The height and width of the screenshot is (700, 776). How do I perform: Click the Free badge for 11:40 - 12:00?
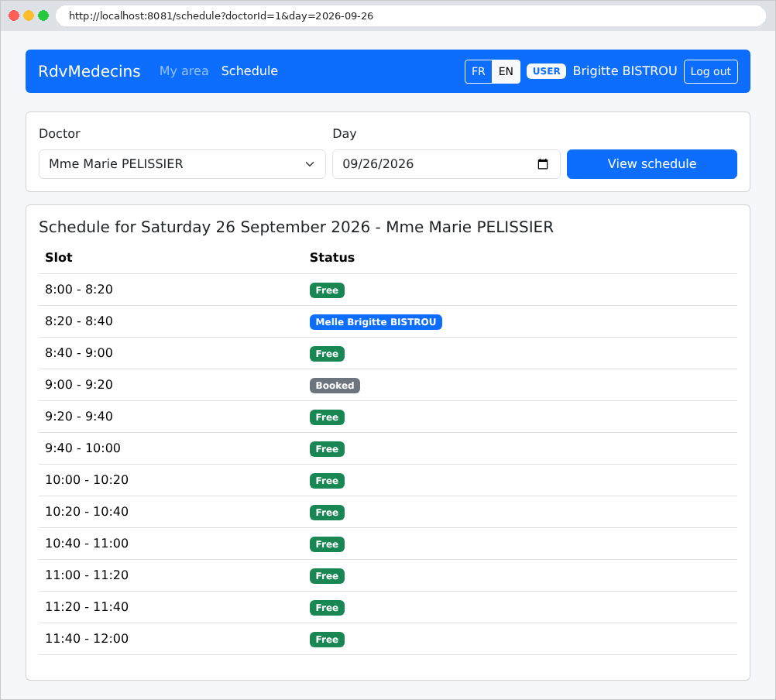[x=327, y=639]
